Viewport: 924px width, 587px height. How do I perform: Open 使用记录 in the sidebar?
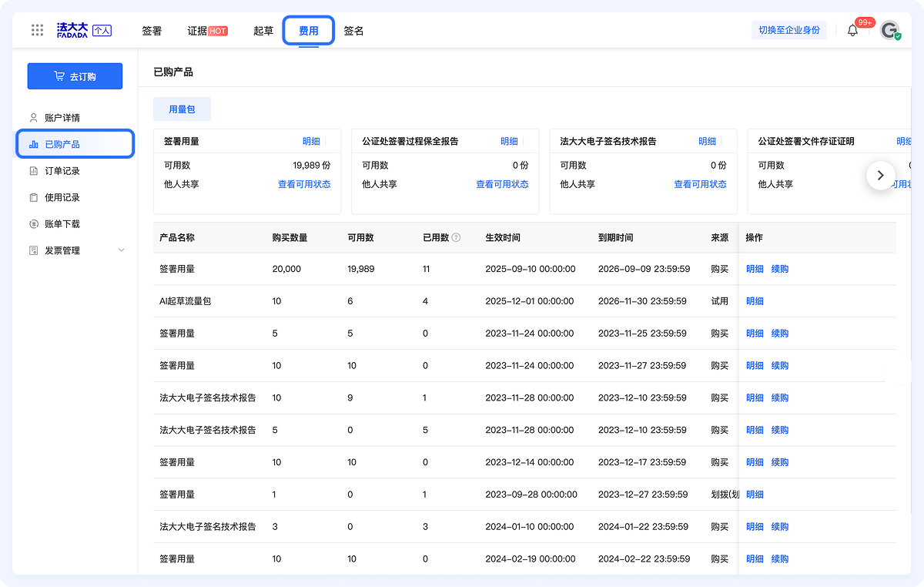[62, 197]
